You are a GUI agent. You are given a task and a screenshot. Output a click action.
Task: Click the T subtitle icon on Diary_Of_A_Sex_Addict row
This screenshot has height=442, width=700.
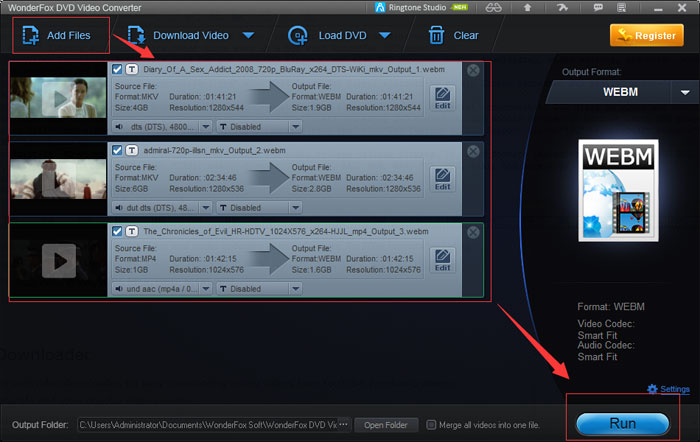[x=132, y=69]
